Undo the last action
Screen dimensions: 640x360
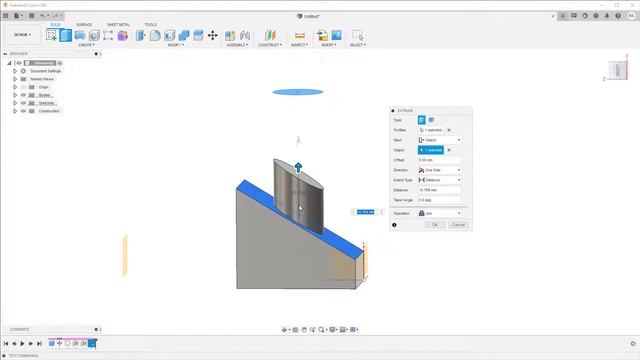point(42,16)
